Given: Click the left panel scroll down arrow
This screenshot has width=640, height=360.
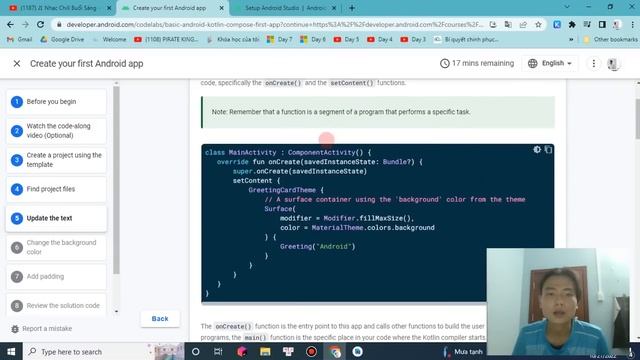Looking at the screenshot, I should 116,311.
